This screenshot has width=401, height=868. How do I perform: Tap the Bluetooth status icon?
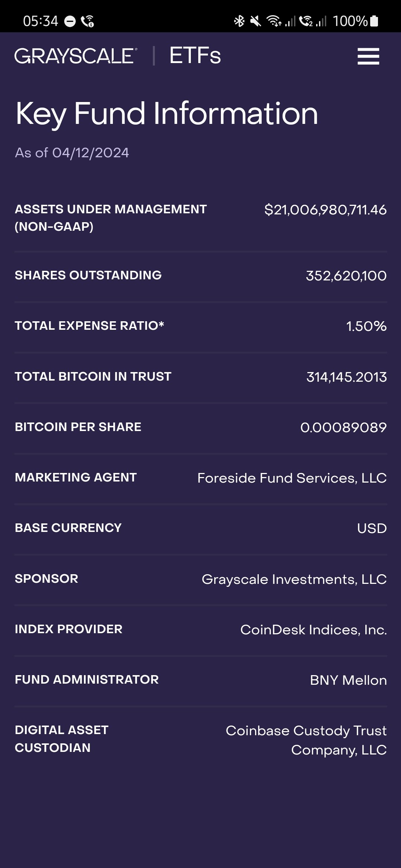[x=239, y=21]
